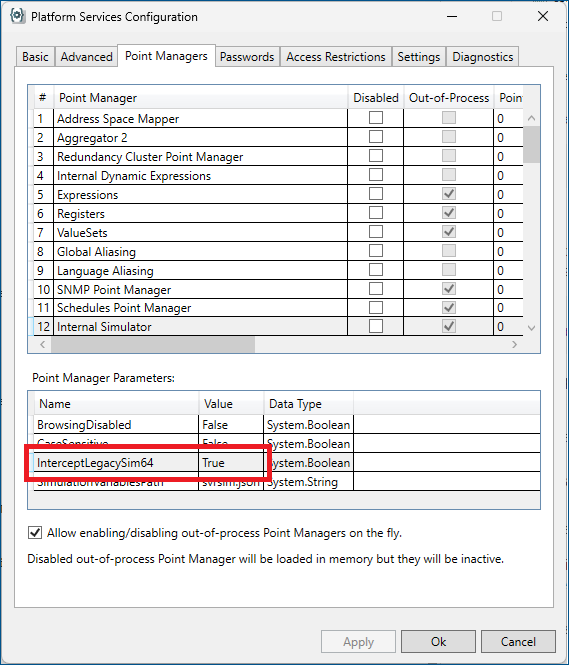The width and height of the screenshot is (569, 665).
Task: Click the Value column header
Action: [x=231, y=404]
